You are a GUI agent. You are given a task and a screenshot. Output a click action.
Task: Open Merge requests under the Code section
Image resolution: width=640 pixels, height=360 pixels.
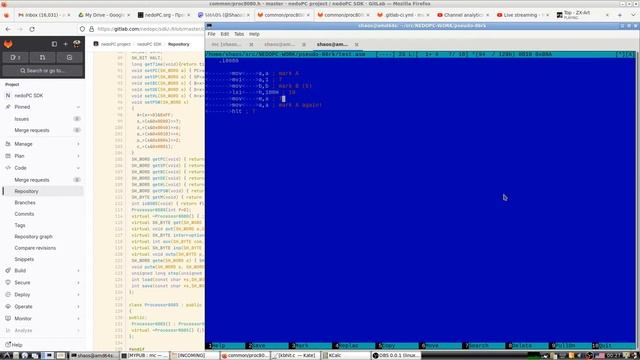point(32,180)
